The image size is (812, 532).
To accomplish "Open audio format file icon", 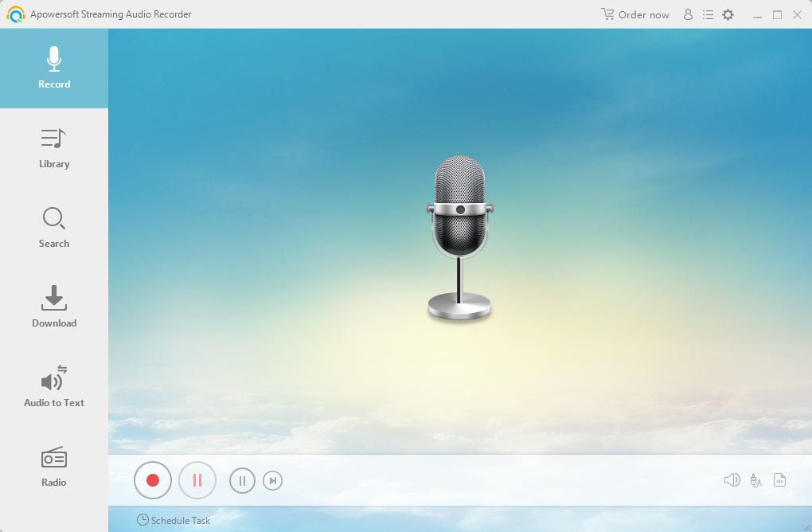I will 779,480.
